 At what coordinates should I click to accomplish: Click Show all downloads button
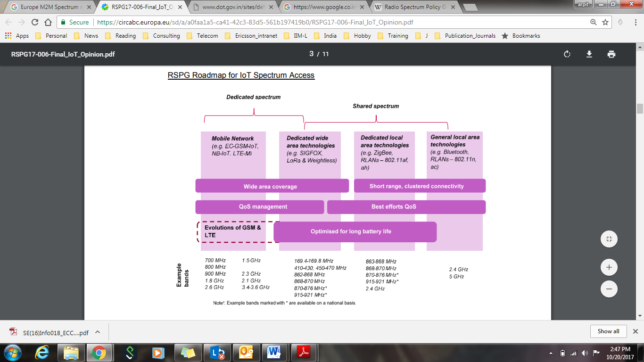pos(608,331)
